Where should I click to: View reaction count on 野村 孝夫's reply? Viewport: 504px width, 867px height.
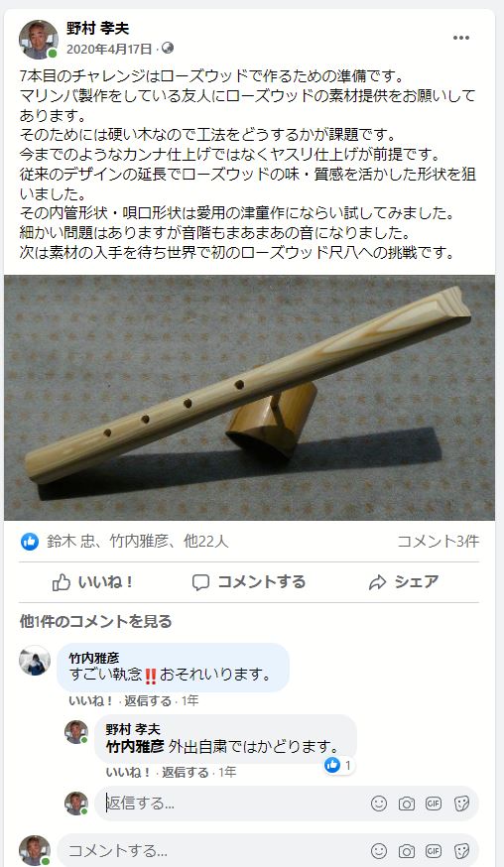339,765
